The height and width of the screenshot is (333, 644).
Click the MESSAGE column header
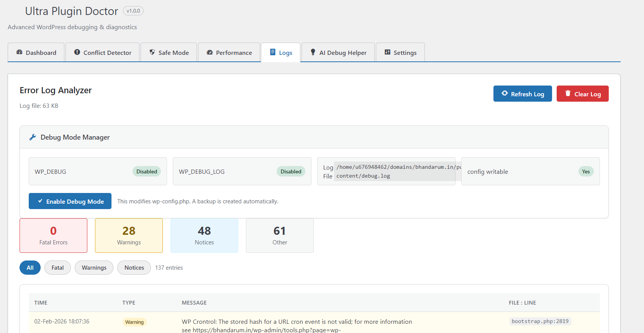[194, 303]
